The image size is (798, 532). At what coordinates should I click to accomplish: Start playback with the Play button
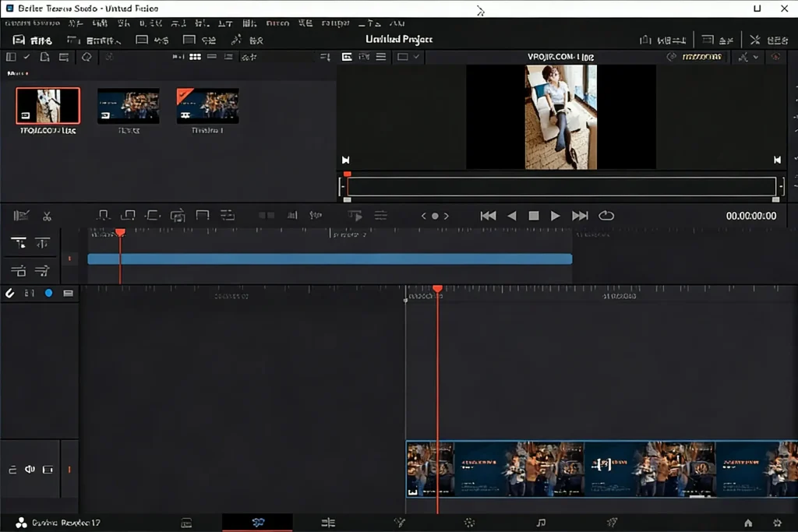(x=555, y=216)
